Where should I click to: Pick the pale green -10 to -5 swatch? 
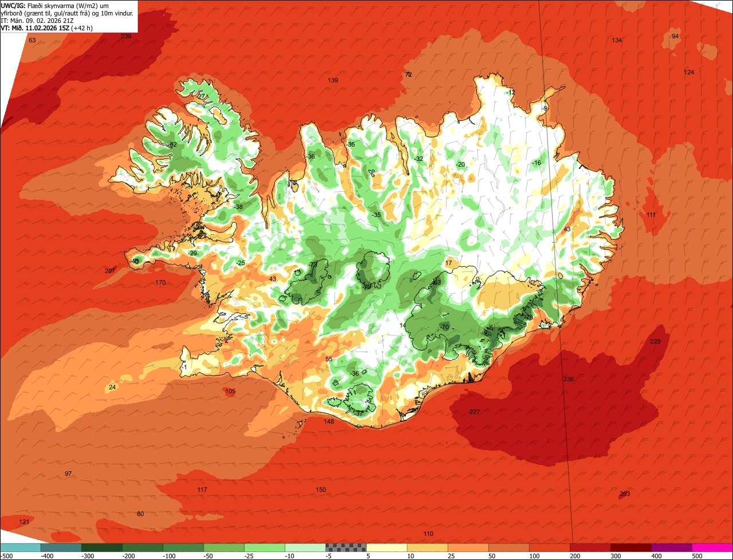pyautogui.click(x=305, y=547)
